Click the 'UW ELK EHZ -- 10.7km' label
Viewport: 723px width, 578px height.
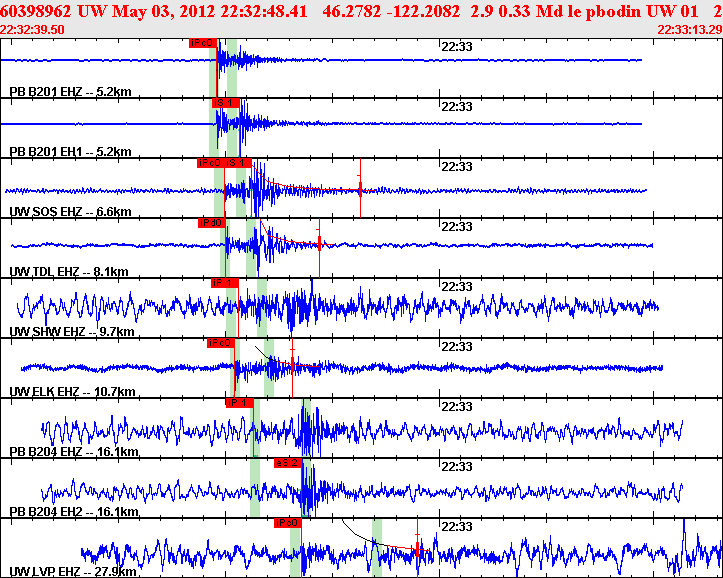click(72, 392)
